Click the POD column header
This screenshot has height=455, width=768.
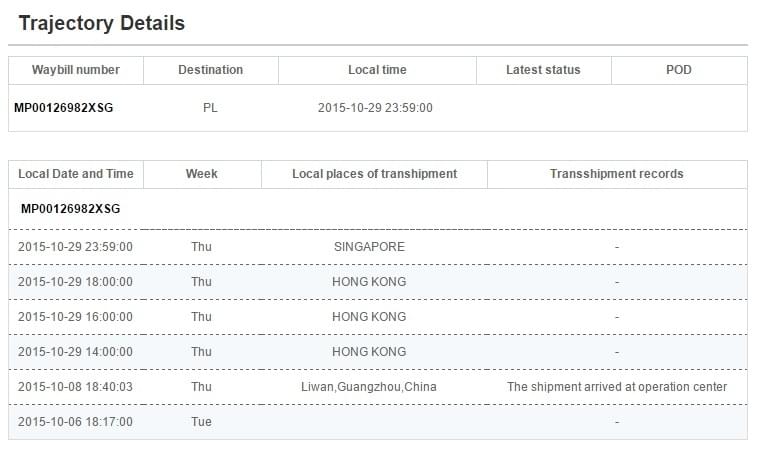click(x=678, y=70)
